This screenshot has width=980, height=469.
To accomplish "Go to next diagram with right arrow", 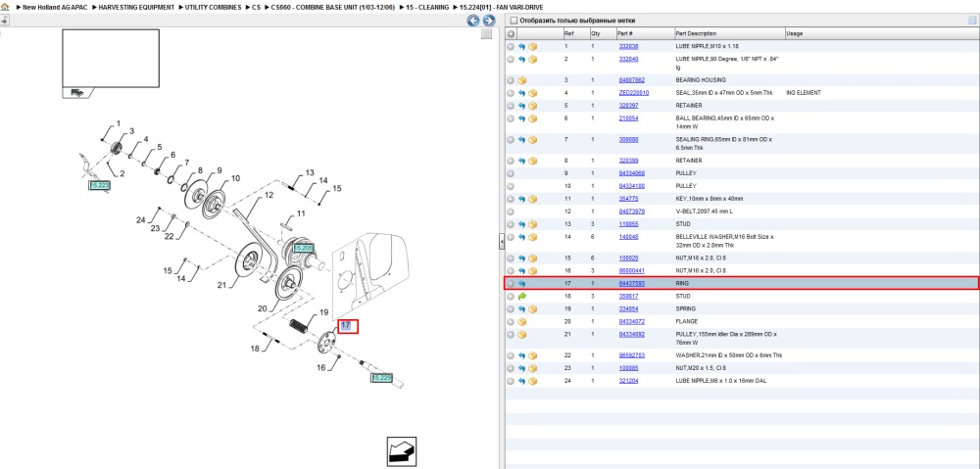I will click(489, 21).
